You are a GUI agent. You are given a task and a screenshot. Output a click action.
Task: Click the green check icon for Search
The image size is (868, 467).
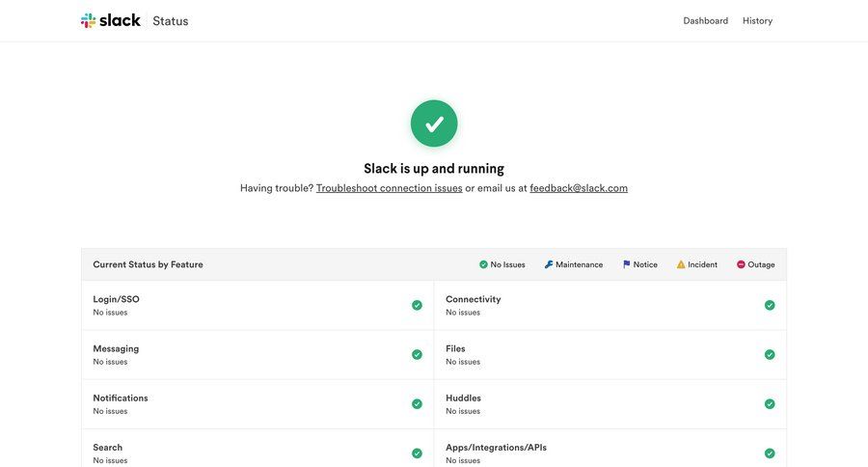pyautogui.click(x=417, y=453)
